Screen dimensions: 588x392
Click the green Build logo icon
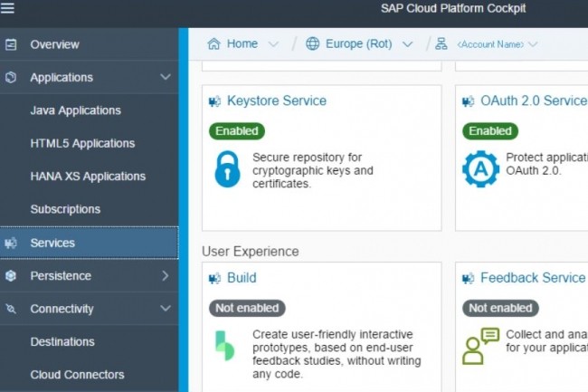(x=224, y=346)
